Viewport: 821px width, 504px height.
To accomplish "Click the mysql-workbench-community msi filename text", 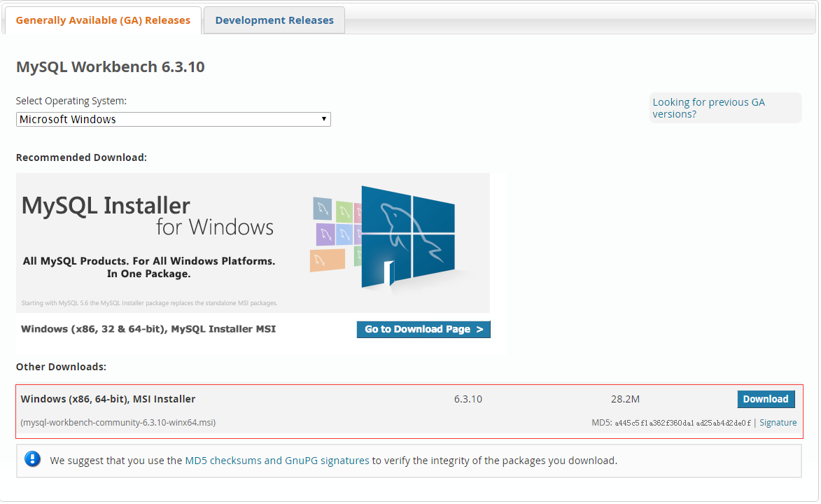I will tap(118, 423).
